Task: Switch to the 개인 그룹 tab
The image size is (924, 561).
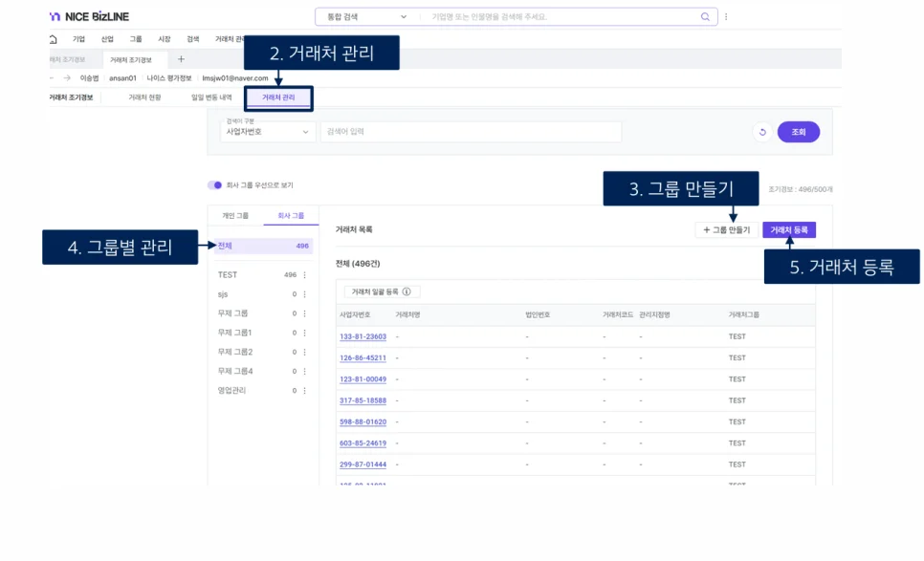Action: 235,216
